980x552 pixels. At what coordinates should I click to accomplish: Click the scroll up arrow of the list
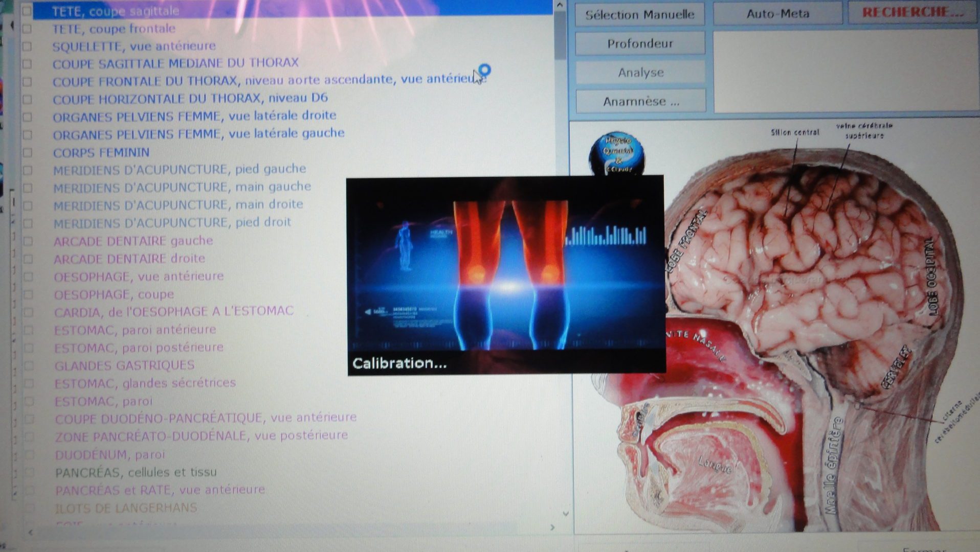pyautogui.click(x=560, y=6)
